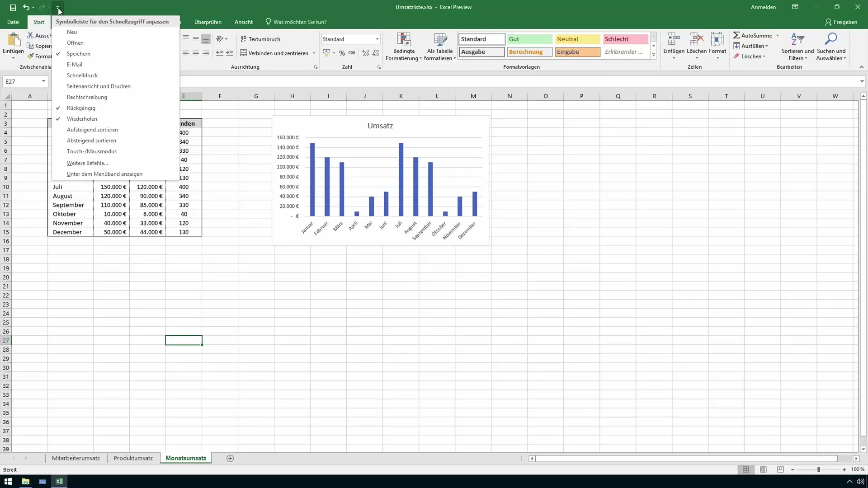Click the text orientation icon
Screen dimensions: 868x488
coord(220,39)
